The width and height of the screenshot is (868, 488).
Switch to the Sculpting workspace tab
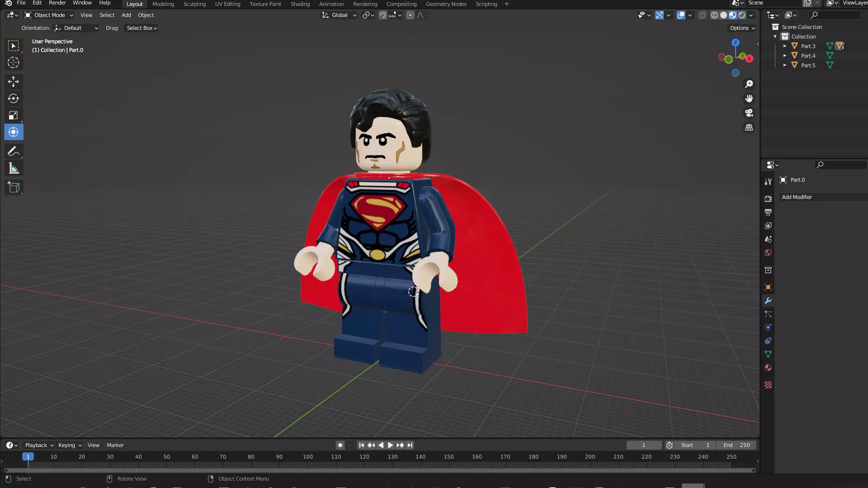pyautogui.click(x=194, y=4)
